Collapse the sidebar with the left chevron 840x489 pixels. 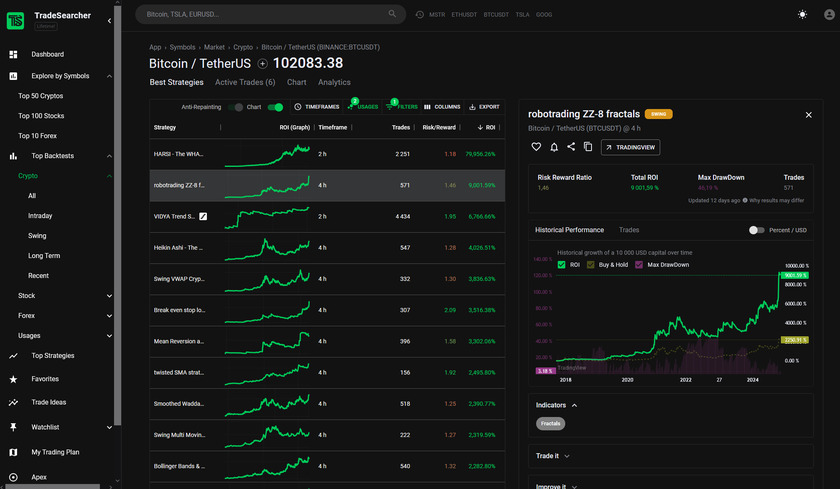click(109, 21)
